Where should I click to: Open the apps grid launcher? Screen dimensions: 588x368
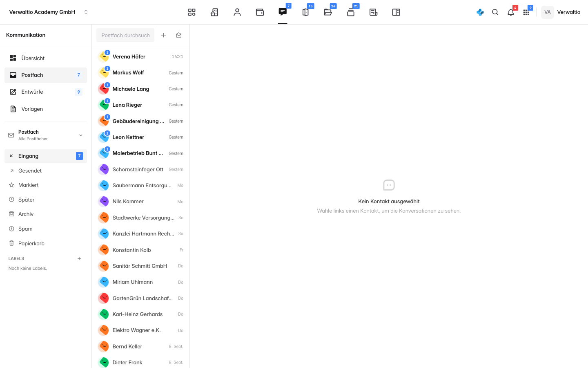pos(526,12)
